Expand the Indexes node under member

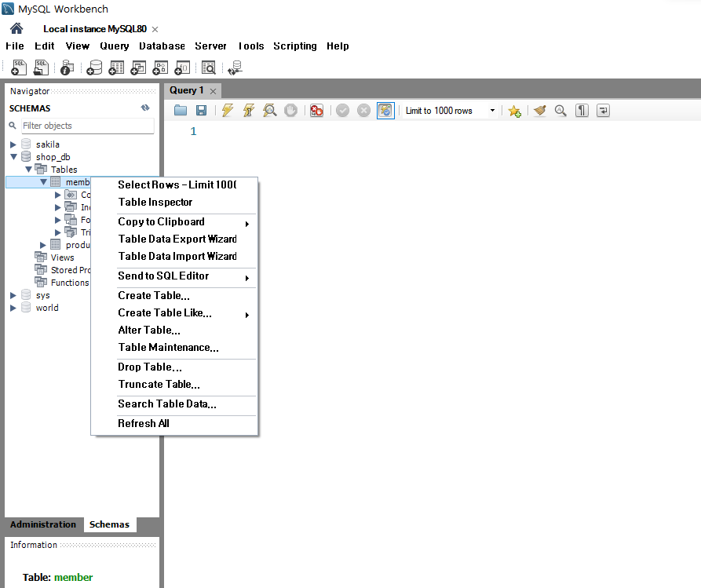[57, 207]
